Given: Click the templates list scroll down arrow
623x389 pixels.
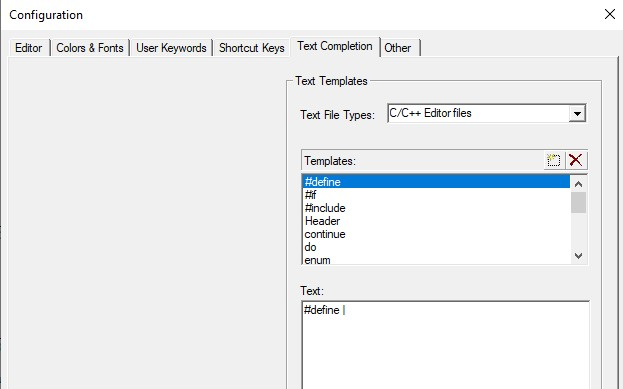Looking at the screenshot, I should 578,256.
